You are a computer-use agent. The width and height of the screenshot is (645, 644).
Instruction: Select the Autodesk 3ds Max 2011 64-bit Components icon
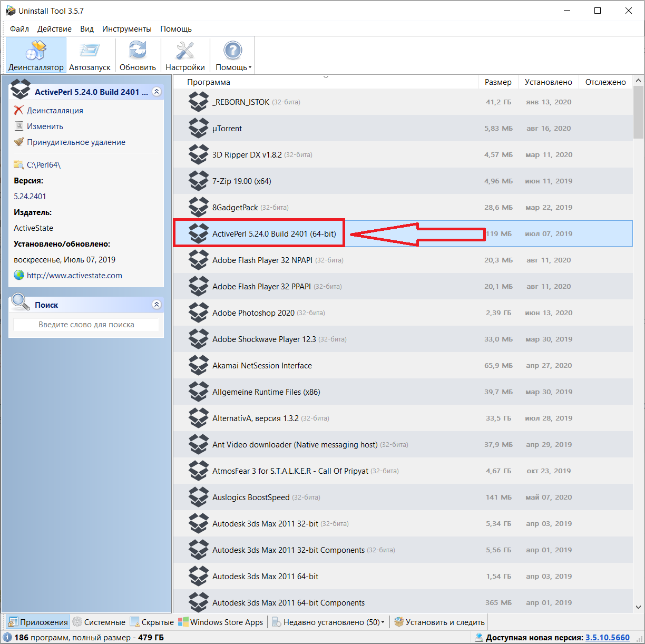click(199, 603)
